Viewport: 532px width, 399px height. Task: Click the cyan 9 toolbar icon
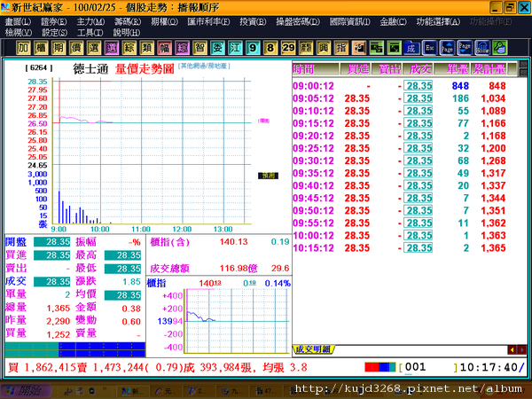253,48
